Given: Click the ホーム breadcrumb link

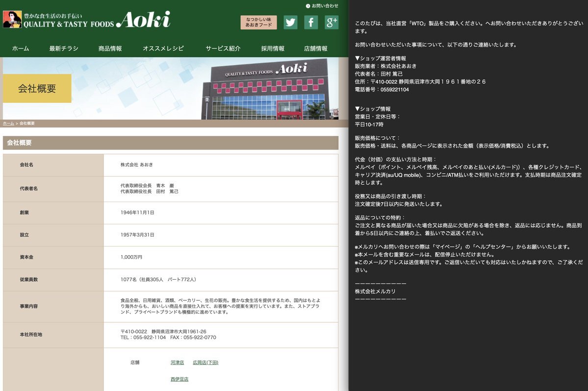Looking at the screenshot, I should point(8,124).
